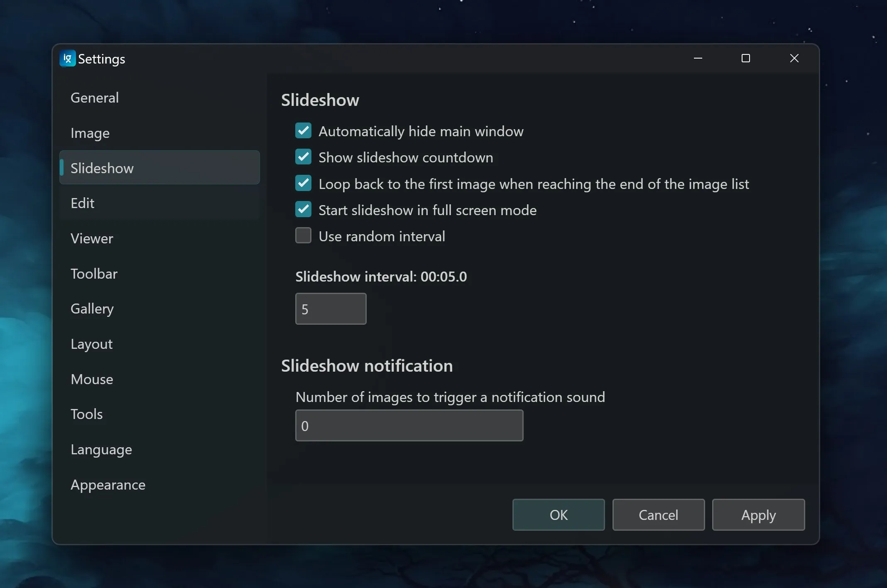887x588 pixels.
Task: Close the Settings window
Action: click(794, 59)
